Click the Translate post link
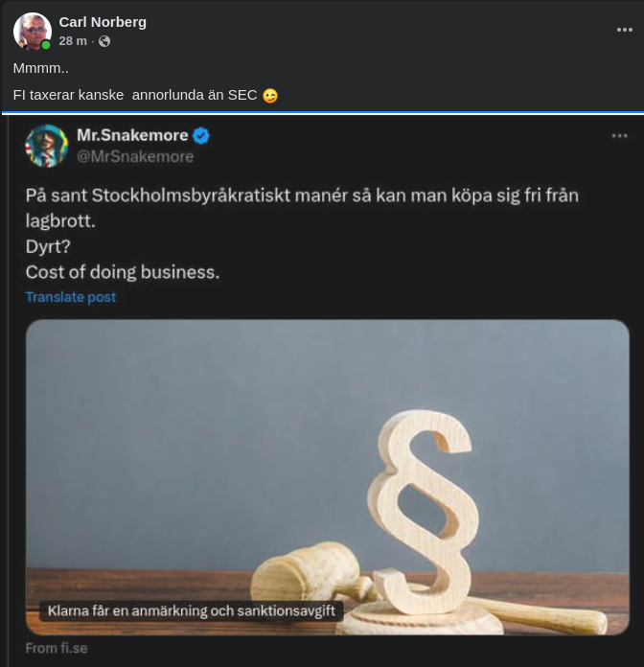Screen dimensions: 644x667 tap(71, 297)
